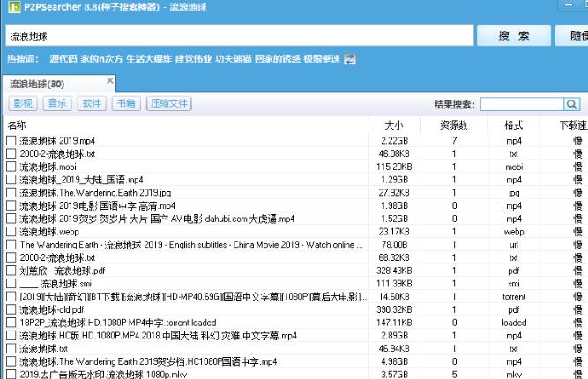Select The.Wandering.Earth.2019贺岁档 mp4 file name
The image size is (588, 379).
click(x=148, y=361)
